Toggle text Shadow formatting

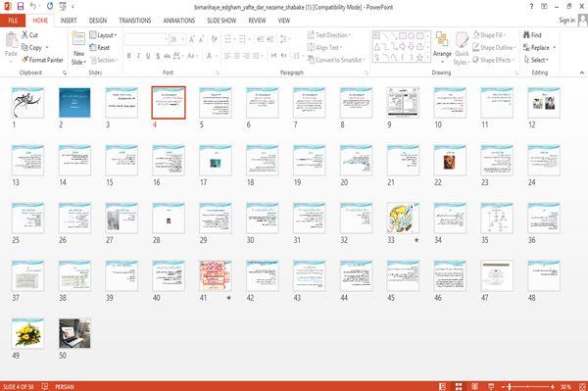[x=158, y=56]
